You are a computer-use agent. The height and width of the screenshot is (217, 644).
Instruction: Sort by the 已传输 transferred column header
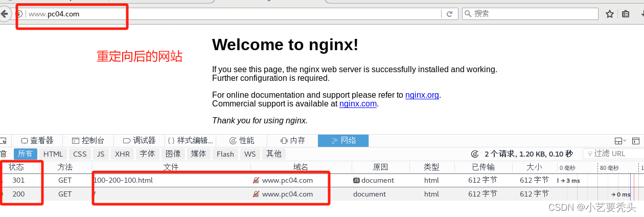(483, 167)
